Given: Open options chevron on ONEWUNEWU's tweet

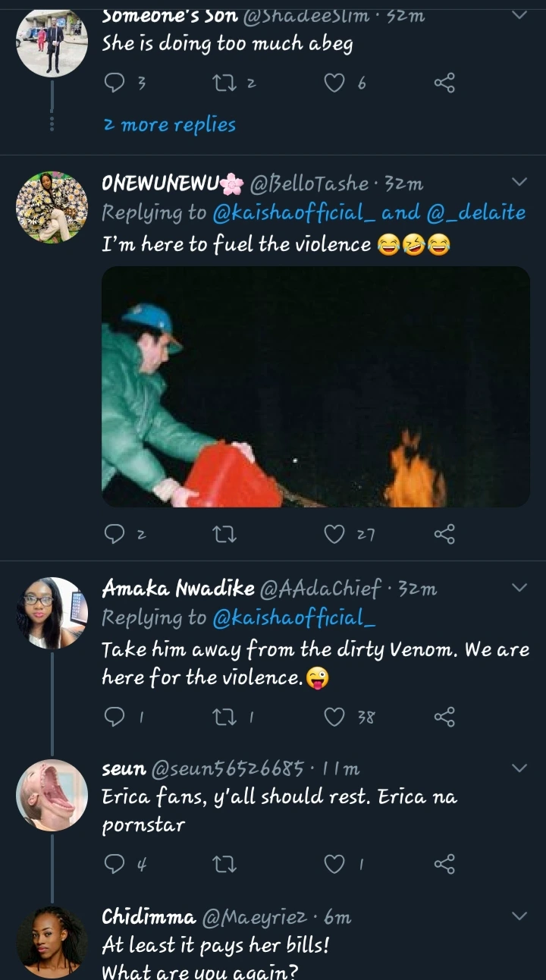Looking at the screenshot, I should tap(519, 182).
